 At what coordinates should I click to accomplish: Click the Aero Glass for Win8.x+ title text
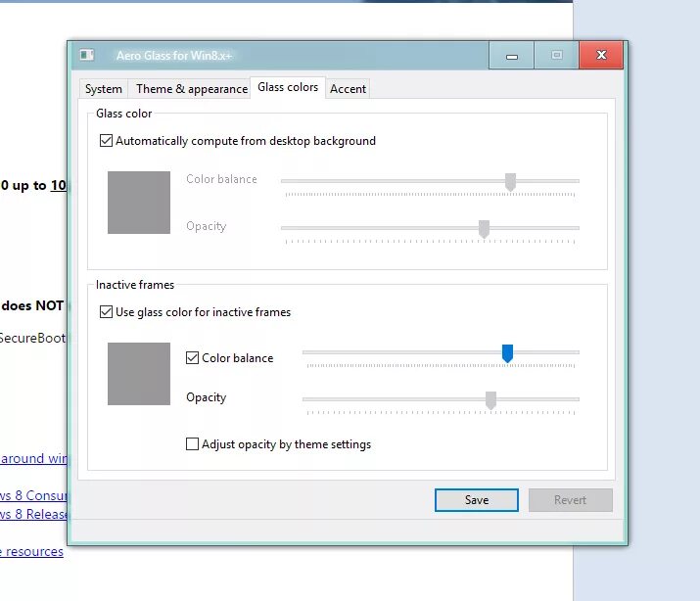(x=174, y=56)
